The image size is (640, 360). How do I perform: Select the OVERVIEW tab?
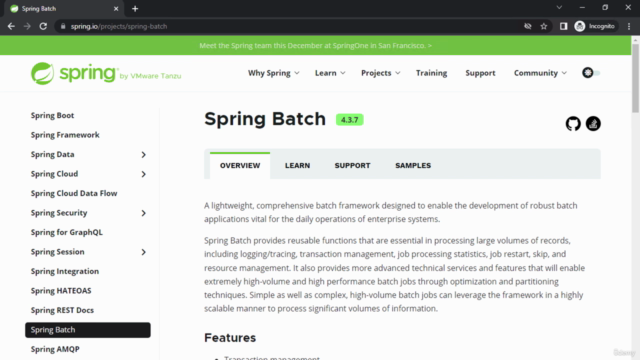click(240, 165)
